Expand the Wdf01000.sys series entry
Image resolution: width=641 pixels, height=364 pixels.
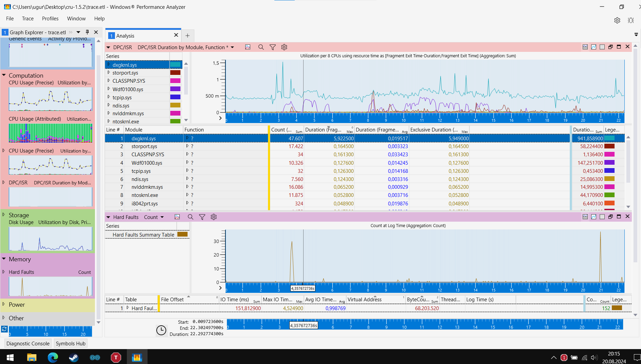point(109,89)
